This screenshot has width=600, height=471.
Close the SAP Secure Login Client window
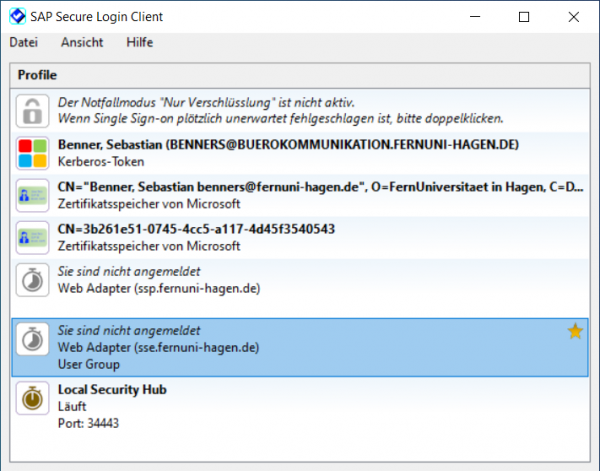(x=574, y=17)
